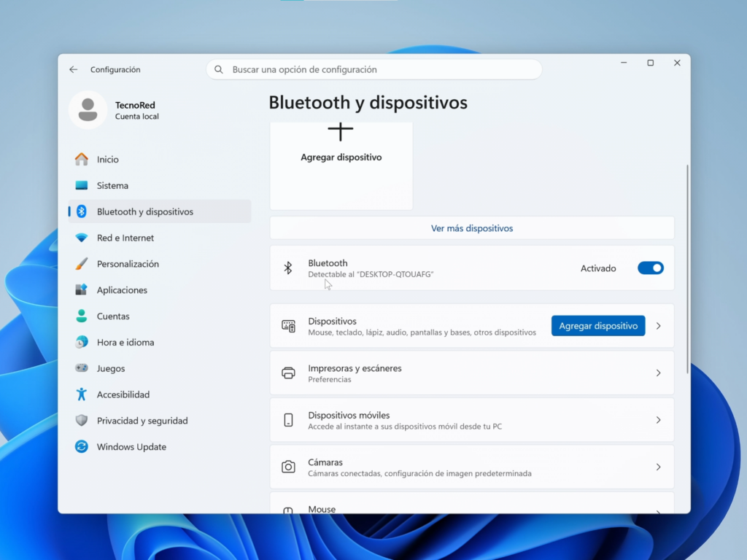Click the Agregar dispositivo card label
This screenshot has width=747, height=560.
(x=341, y=157)
